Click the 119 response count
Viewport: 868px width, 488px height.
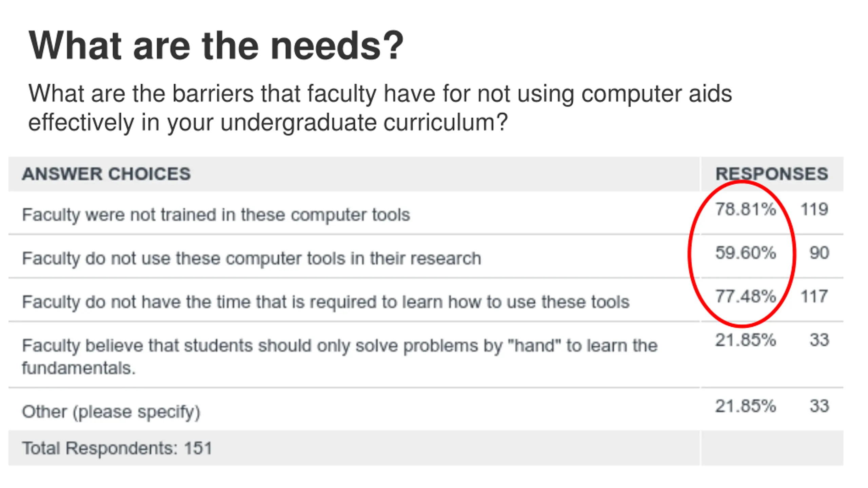coord(814,209)
